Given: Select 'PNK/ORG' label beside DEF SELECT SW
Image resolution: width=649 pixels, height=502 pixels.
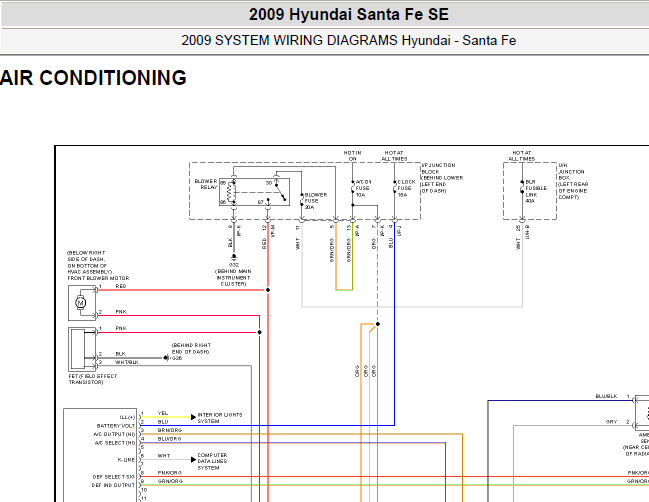Looking at the screenshot, I should [x=170, y=473].
